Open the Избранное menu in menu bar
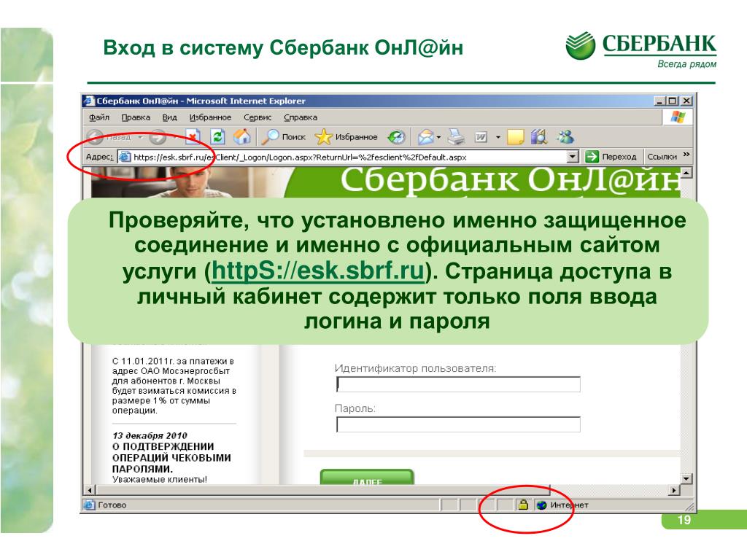Viewport: 747px width, 560px height. (x=210, y=117)
